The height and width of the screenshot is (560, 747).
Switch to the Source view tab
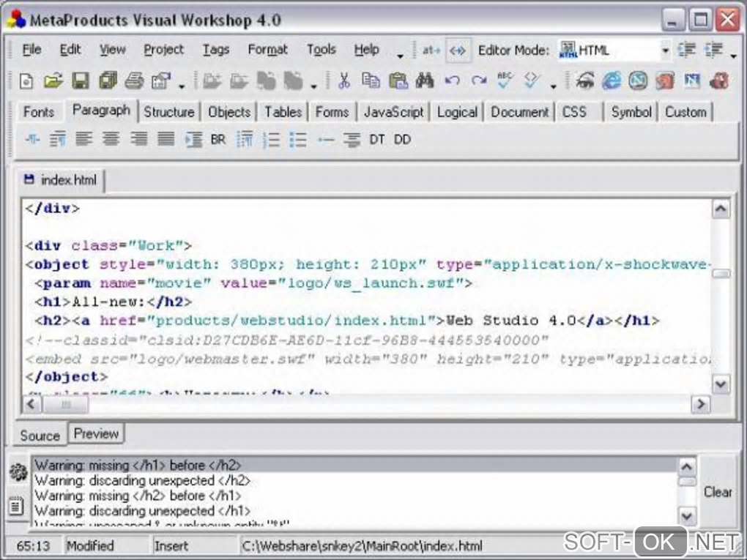[x=40, y=436]
